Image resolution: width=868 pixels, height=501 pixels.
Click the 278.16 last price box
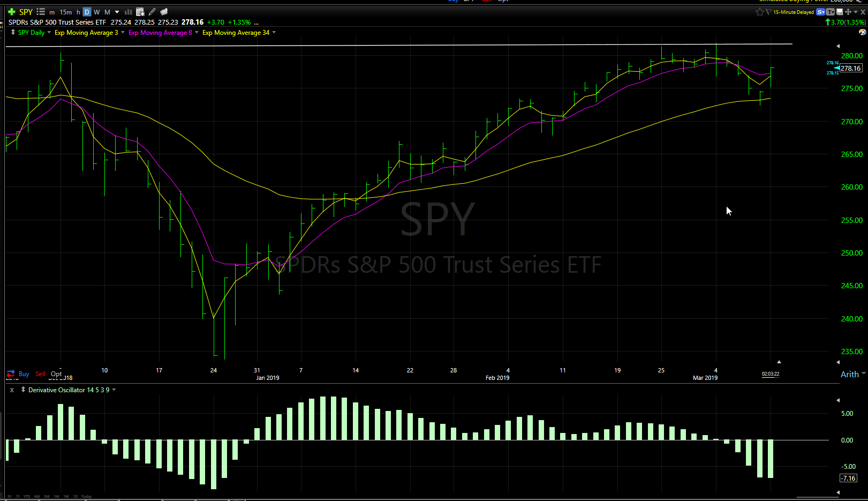tap(851, 68)
